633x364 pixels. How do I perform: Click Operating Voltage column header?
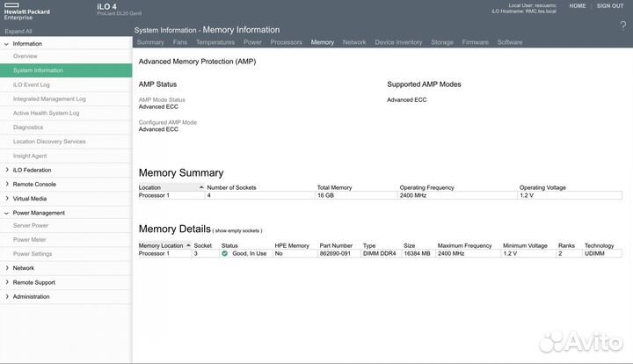542,187
